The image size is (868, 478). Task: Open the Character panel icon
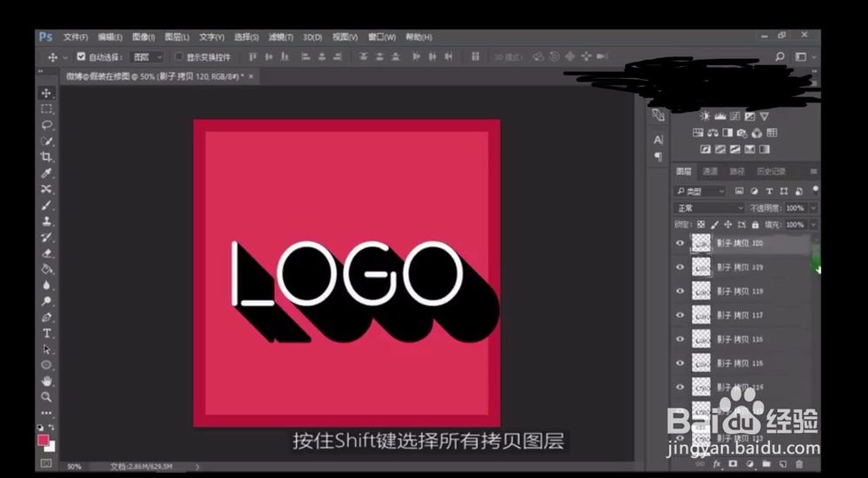[658, 140]
